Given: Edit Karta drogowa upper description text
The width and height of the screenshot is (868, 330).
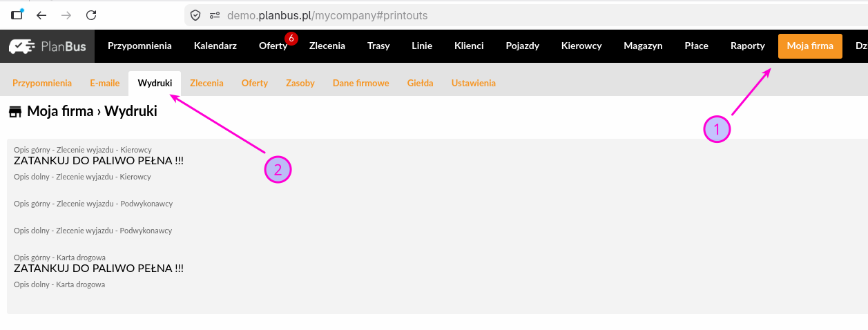Looking at the screenshot, I should 99,269.
